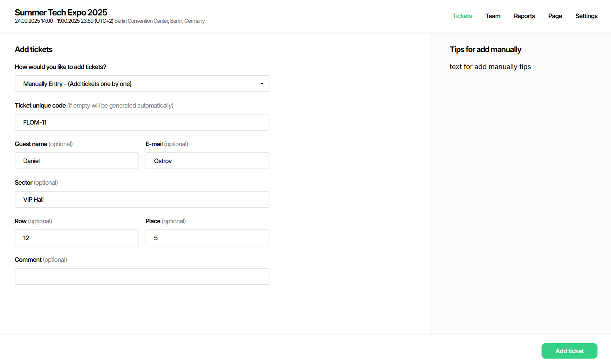This screenshot has width=611, height=364.
Task: Expand the Manually Entry method dropdown
Action: pos(142,84)
